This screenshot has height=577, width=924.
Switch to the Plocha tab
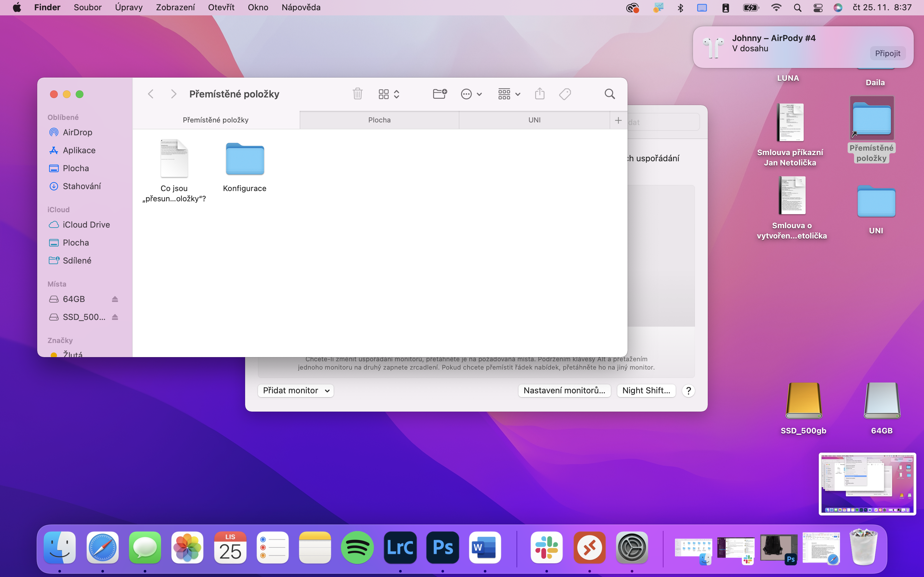click(x=379, y=120)
